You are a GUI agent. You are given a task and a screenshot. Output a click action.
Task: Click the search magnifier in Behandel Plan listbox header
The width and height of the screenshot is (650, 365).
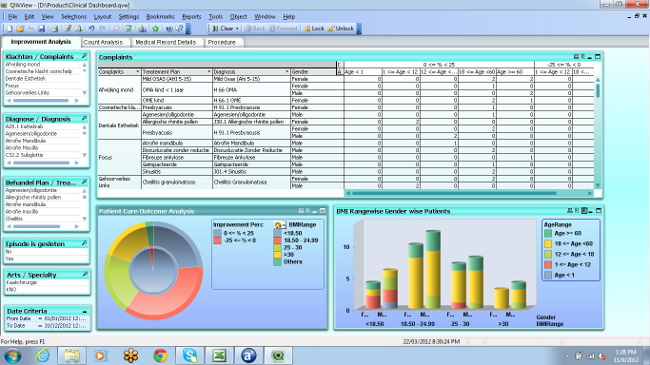[x=84, y=182]
